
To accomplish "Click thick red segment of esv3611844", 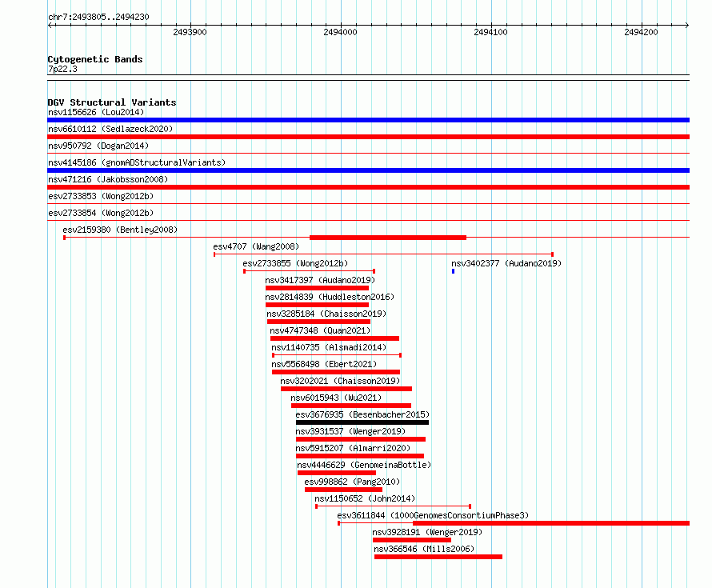I will (x=551, y=523).
